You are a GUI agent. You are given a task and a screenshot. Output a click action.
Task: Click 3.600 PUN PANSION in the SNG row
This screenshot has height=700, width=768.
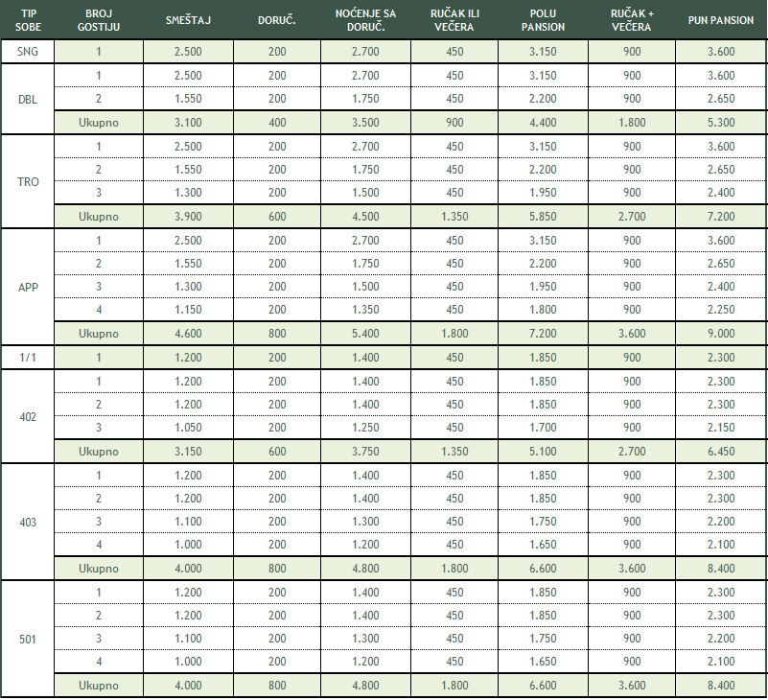[720, 52]
